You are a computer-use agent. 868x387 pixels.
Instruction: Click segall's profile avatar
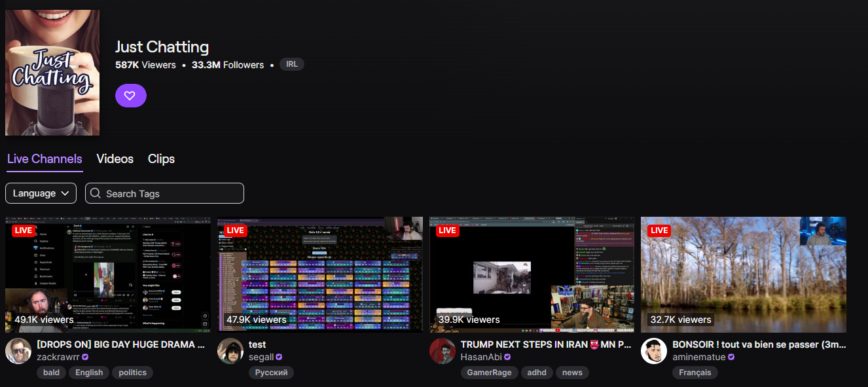pyautogui.click(x=230, y=351)
